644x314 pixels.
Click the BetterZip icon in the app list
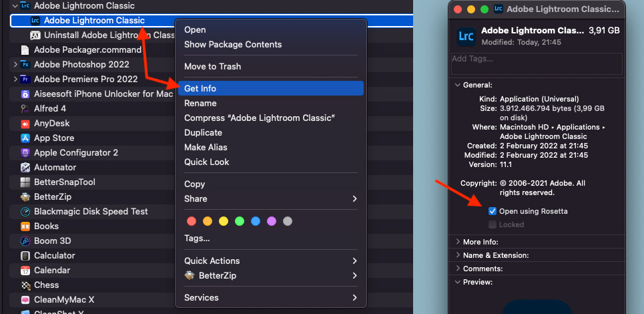tap(25, 197)
